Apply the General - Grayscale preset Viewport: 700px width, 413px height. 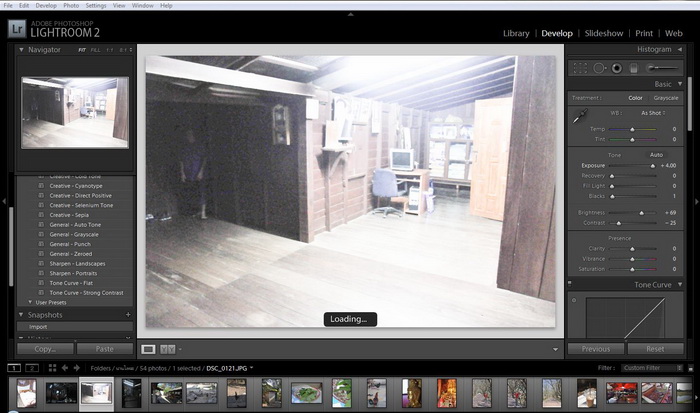(74, 234)
